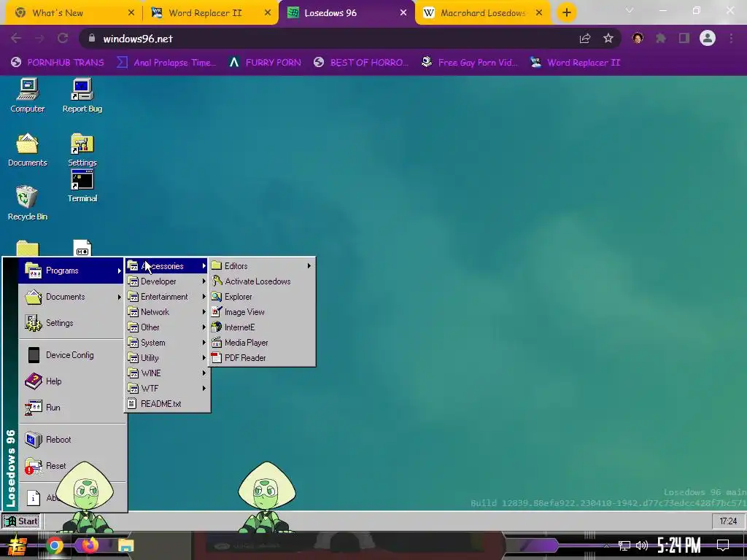Screen dimensions: 747x560
Task: Launch InternetE browser from Accessories
Action: tap(262, 327)
